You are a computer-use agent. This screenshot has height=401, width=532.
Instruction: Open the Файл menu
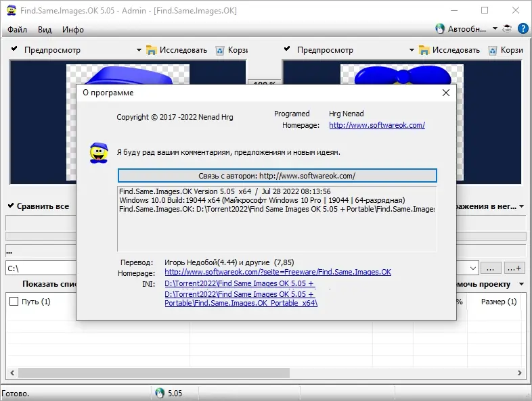(17, 30)
